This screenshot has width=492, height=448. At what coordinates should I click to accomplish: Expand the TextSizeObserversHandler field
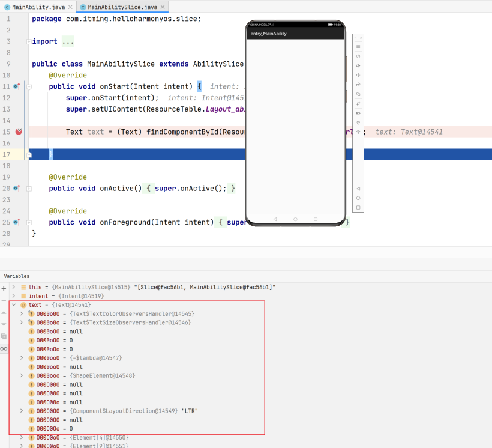pos(22,322)
